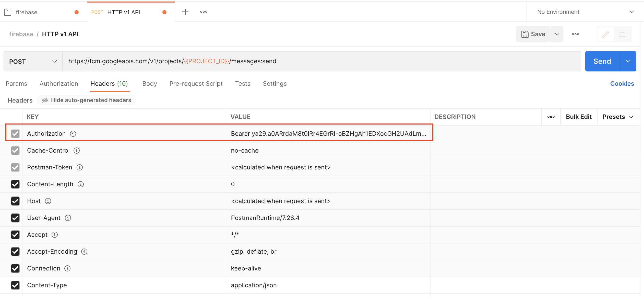
Task: Uncheck the Content-Length header checkbox
Action: (15, 184)
